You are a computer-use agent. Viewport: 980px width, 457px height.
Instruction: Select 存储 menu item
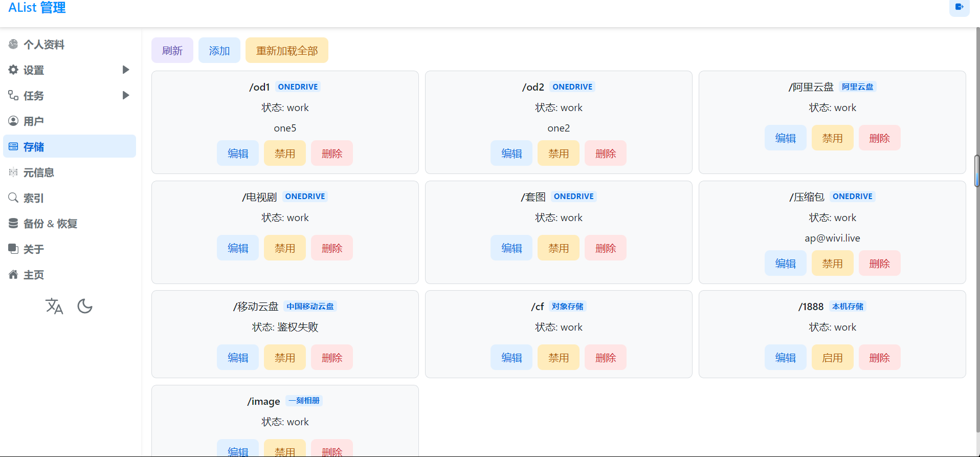[70, 146]
